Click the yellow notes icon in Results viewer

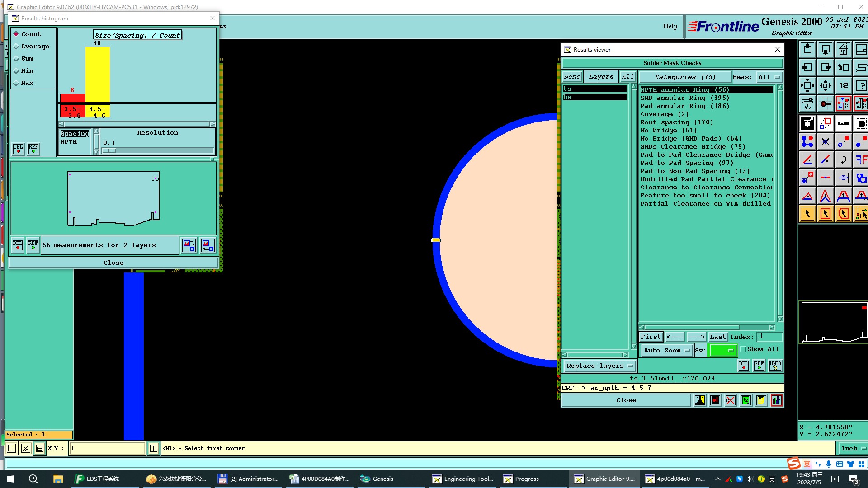click(x=761, y=400)
